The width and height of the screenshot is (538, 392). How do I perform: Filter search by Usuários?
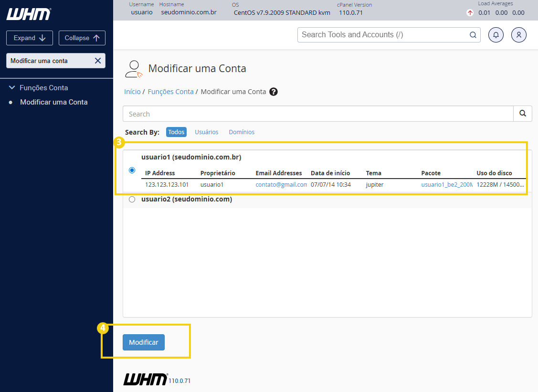(207, 132)
